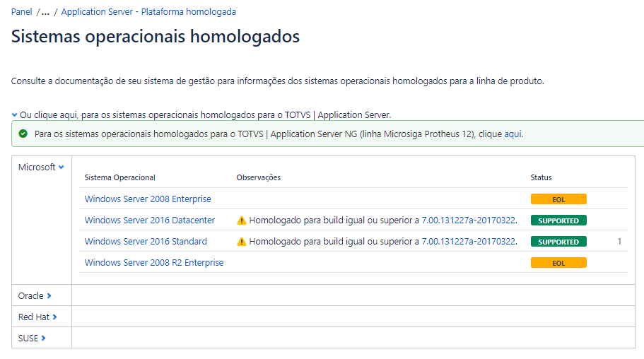Click the 'Sistema Operacional' column header
Screen dimensions: 644x359
120,177
